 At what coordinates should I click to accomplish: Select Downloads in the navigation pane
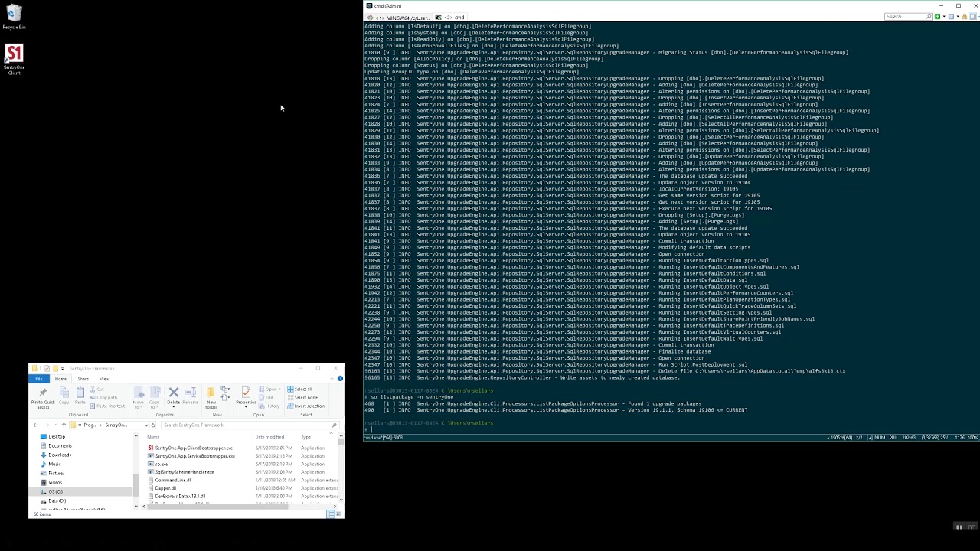pos(60,455)
